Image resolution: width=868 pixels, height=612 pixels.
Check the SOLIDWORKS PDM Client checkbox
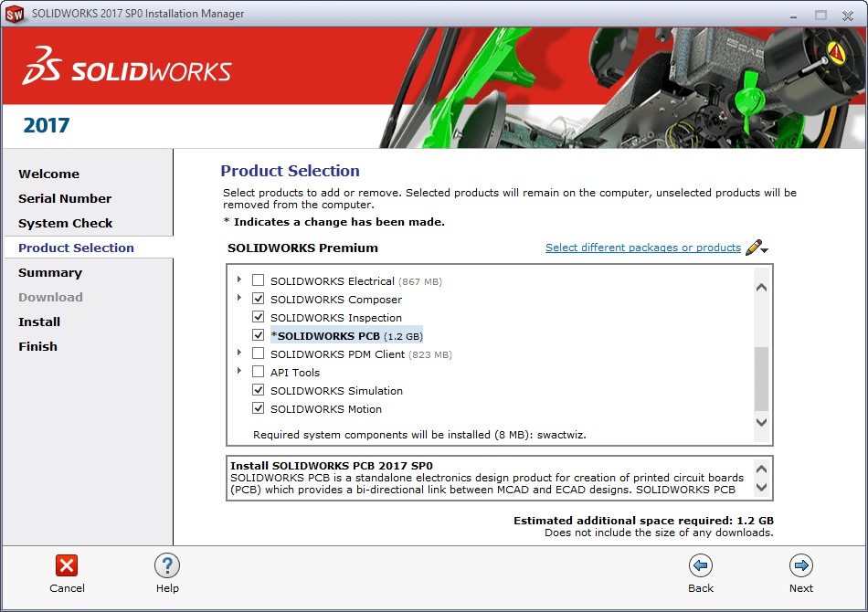pos(259,354)
